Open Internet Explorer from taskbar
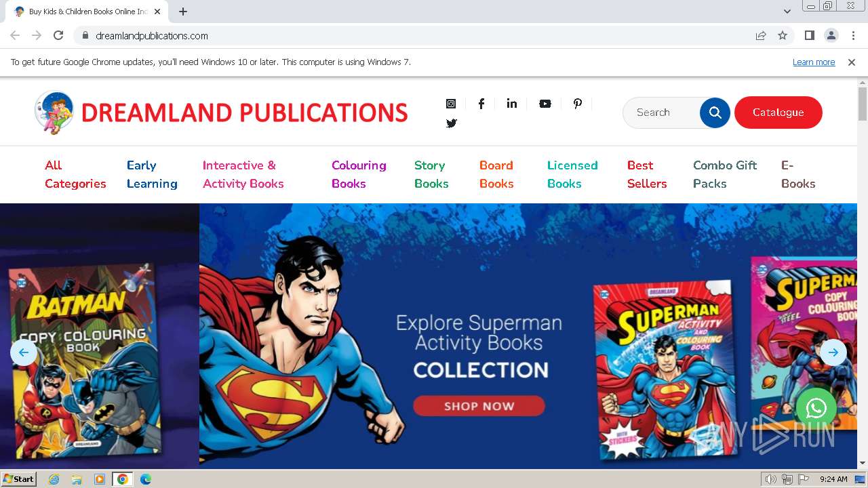The height and width of the screenshot is (488, 868). pos(54,479)
